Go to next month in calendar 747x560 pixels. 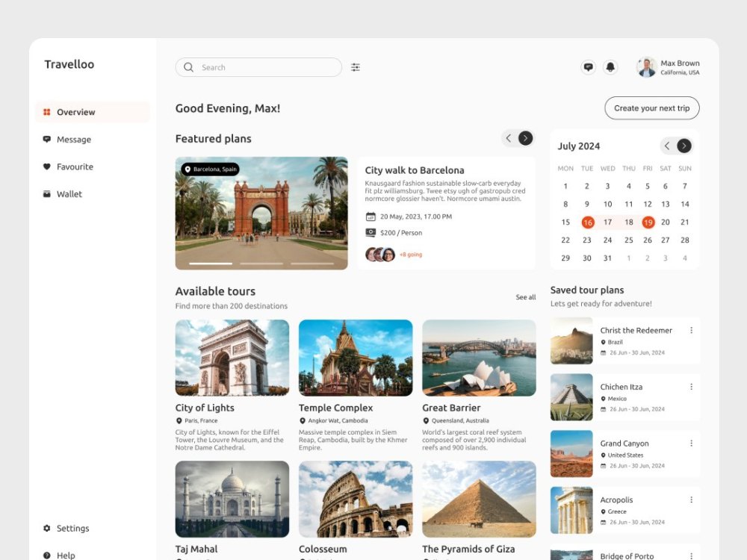(684, 146)
